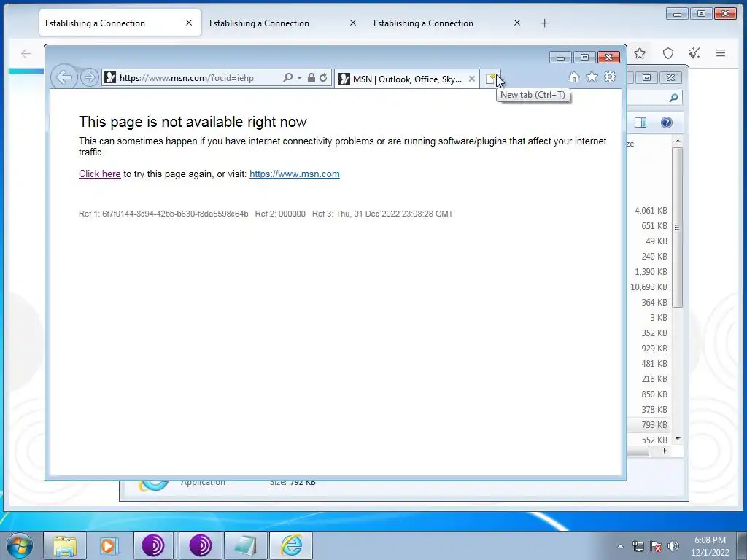Click network status tray icon

(x=638, y=546)
